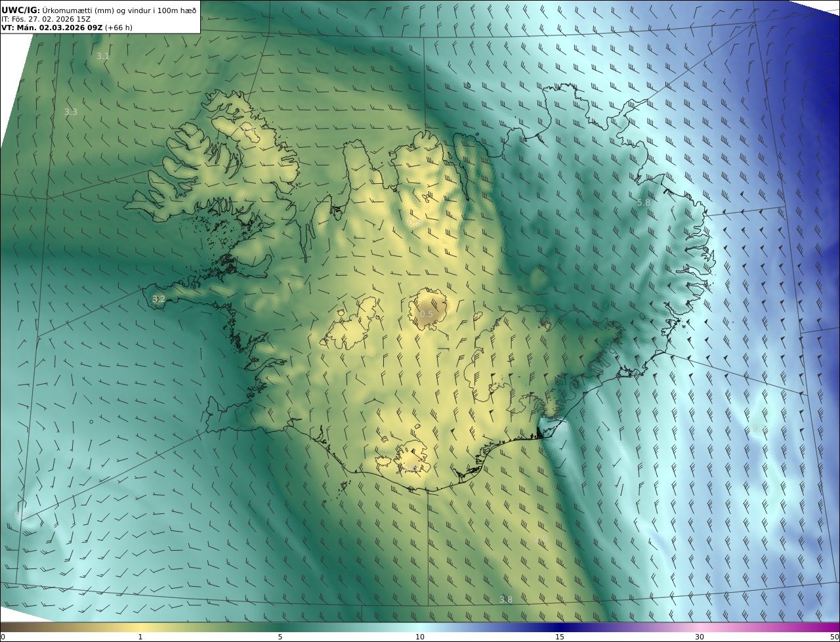
Task: Click the '3.1' value label on map
Action: click(x=103, y=56)
